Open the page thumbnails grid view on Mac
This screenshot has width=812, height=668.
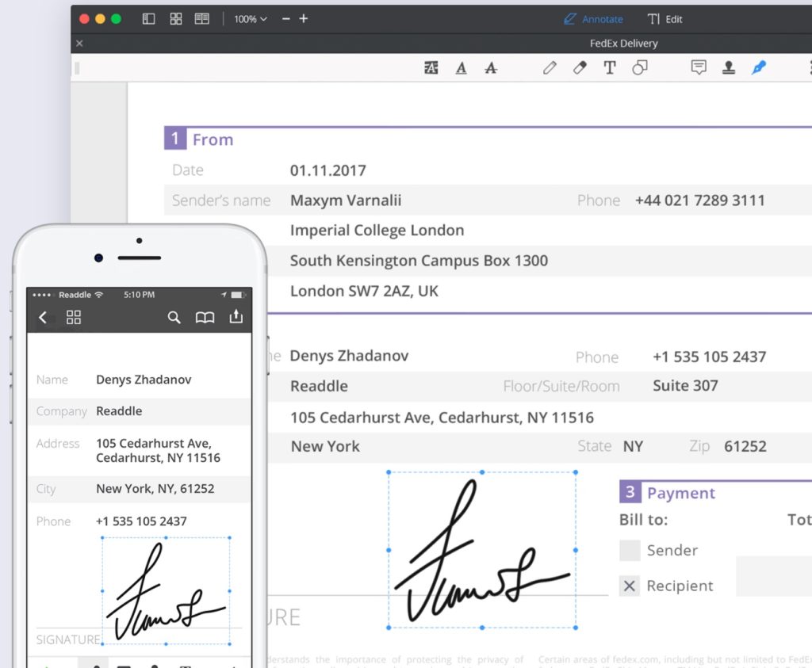pos(176,19)
